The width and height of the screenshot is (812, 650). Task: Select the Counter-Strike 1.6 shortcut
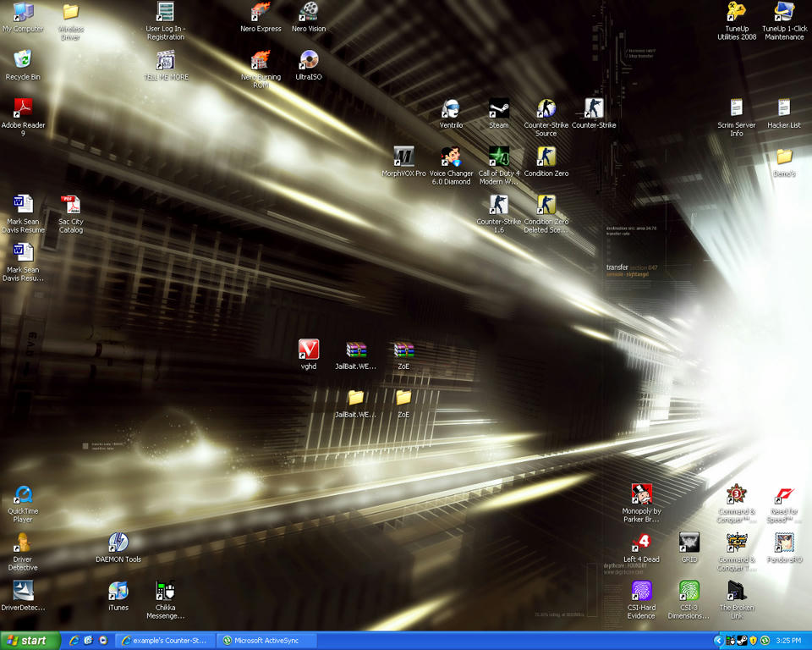coord(499,214)
